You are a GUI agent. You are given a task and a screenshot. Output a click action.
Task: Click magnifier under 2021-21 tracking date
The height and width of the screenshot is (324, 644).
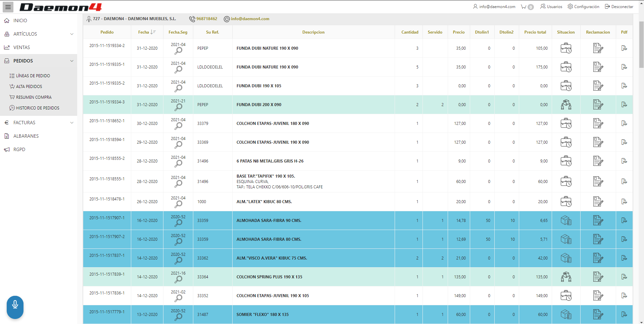coord(179,107)
